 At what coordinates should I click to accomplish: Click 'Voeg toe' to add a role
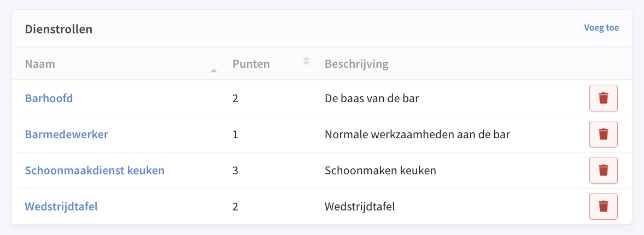(601, 28)
